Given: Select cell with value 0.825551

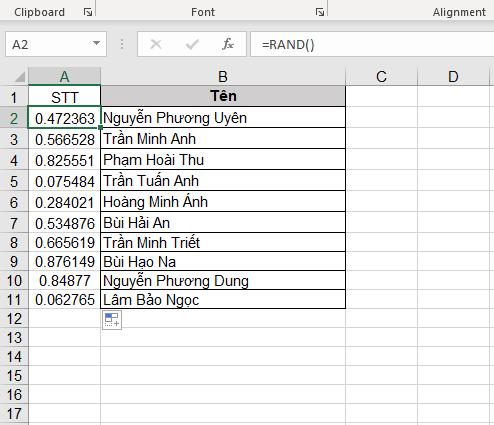Looking at the screenshot, I should click(x=65, y=160).
